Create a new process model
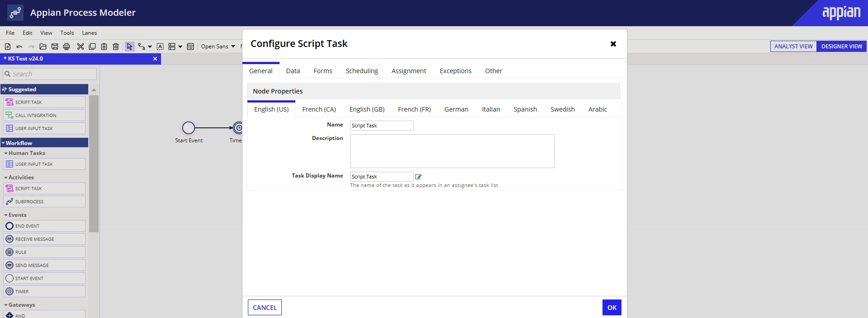 click(x=8, y=47)
